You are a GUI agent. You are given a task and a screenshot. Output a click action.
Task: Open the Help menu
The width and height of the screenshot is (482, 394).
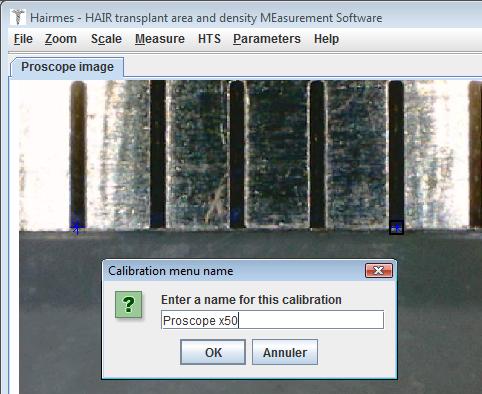point(326,39)
